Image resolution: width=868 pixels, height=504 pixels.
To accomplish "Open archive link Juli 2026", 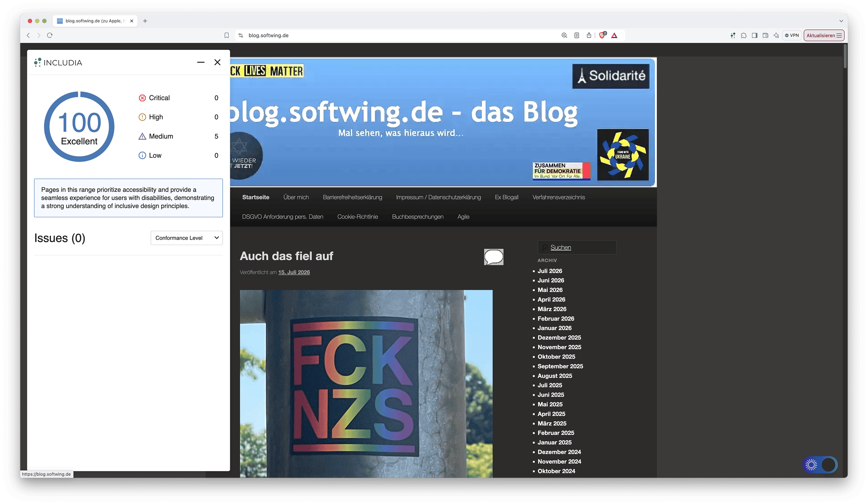I will coord(550,271).
